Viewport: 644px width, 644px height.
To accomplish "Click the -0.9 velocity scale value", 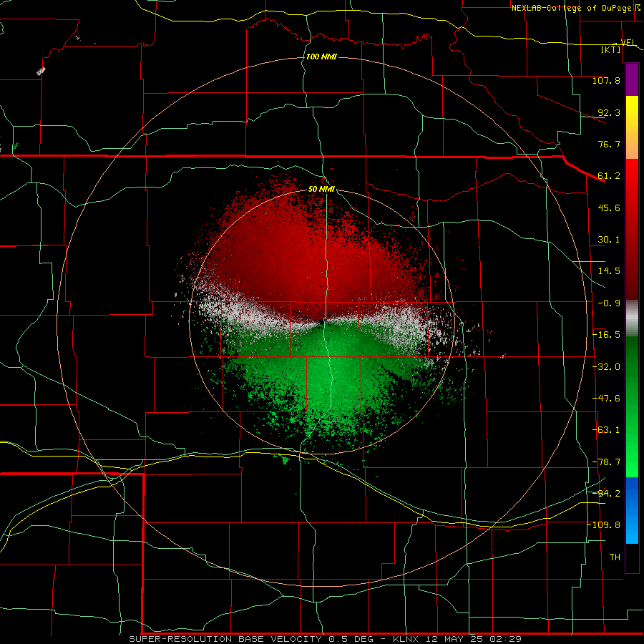I will (609, 303).
